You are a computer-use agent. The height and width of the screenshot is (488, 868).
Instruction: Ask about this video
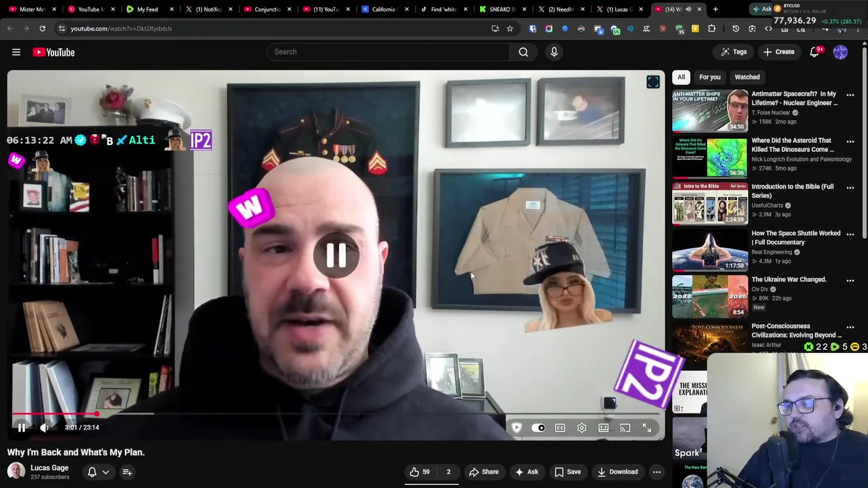coord(527,472)
